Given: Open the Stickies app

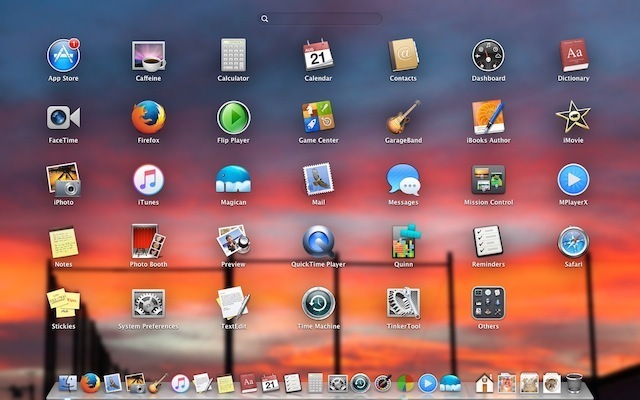Looking at the screenshot, I should coord(63,304).
